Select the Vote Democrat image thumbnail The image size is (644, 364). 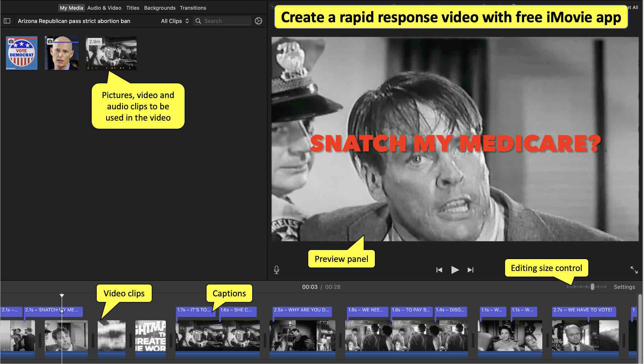pos(22,53)
